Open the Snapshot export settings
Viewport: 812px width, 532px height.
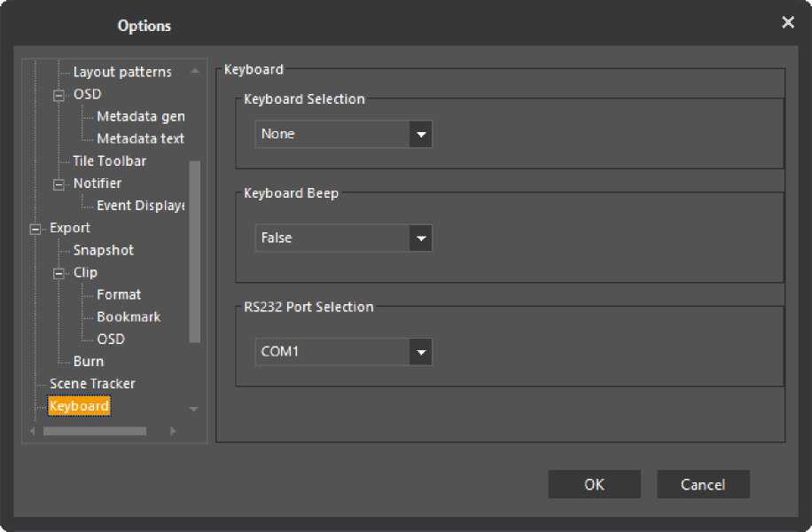click(x=103, y=251)
